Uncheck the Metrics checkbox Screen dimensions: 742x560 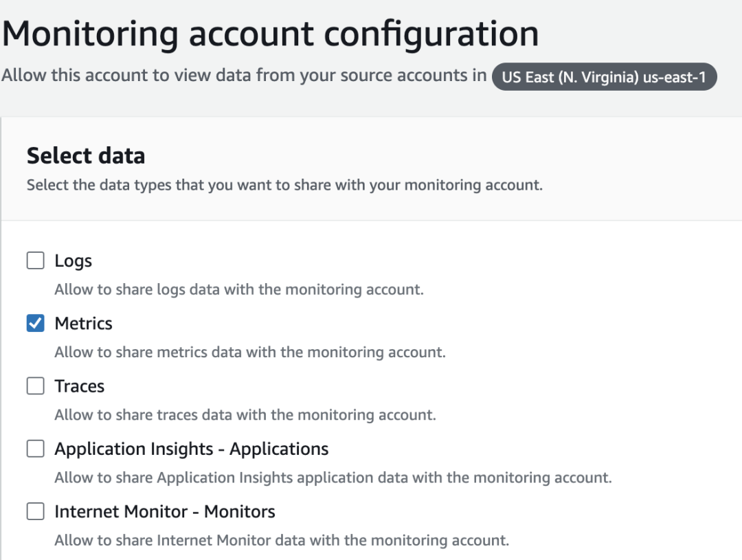pyautogui.click(x=35, y=324)
